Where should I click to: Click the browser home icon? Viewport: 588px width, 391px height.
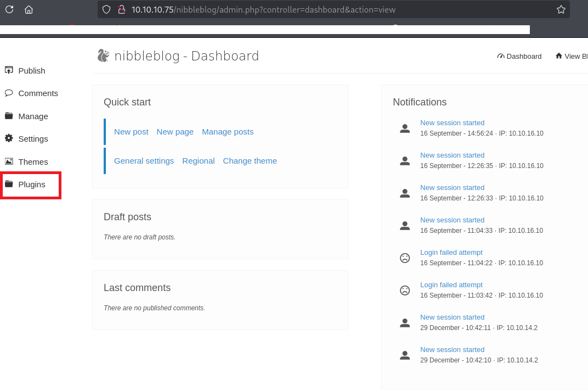click(29, 9)
